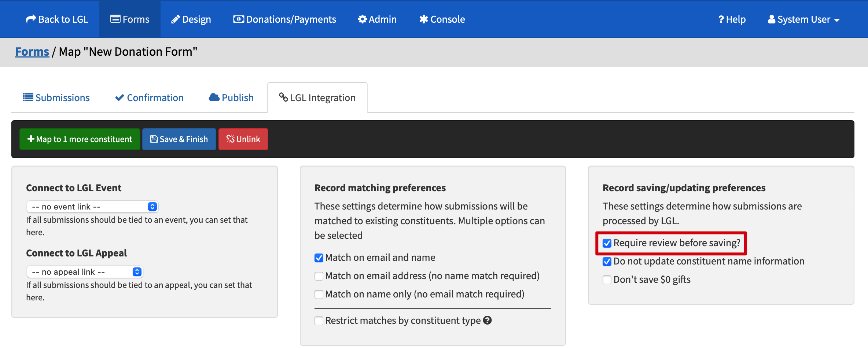Viewport: 868px width, 348px height.
Task: Open the appeal link dropdown
Action: 85,271
